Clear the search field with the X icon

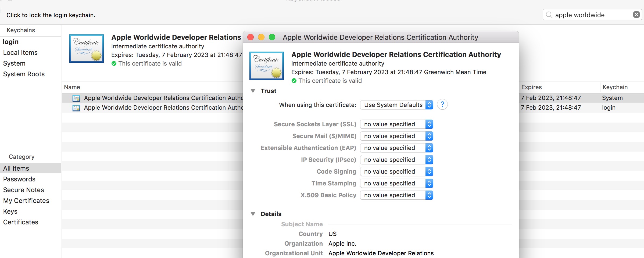[x=636, y=15]
